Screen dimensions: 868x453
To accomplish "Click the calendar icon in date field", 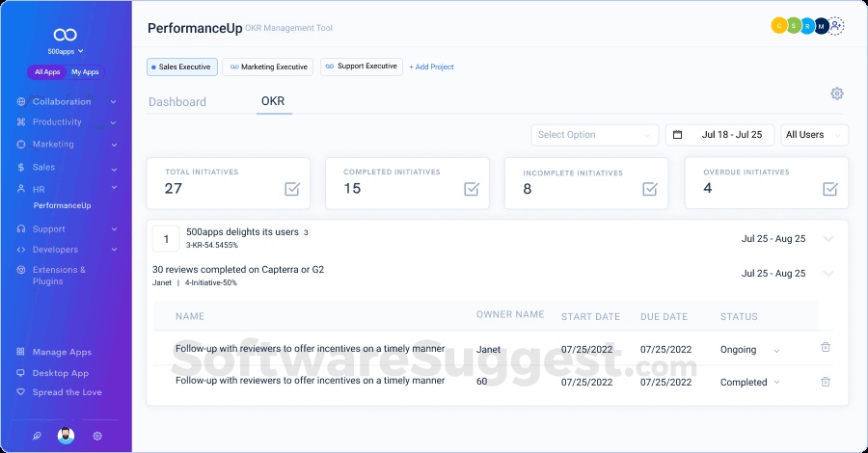I will click(x=677, y=134).
